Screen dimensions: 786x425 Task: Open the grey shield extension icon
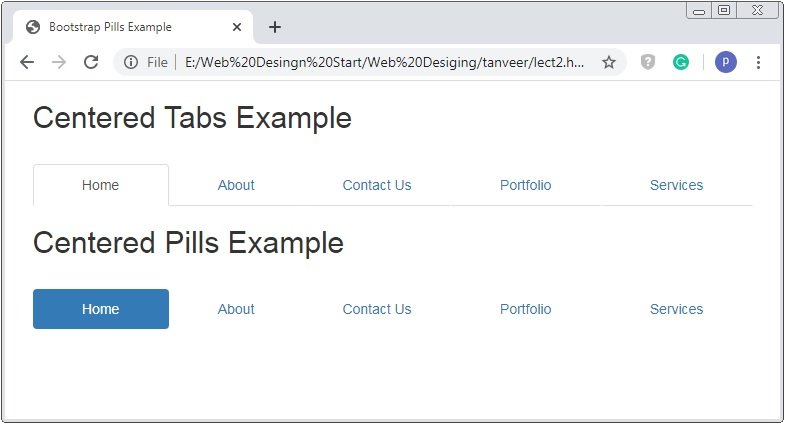point(648,62)
